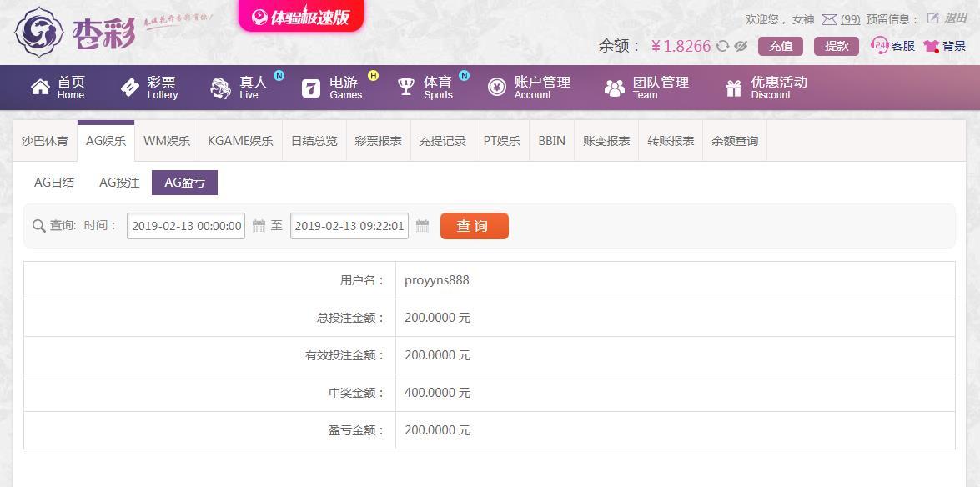Select AG投注 sub-tab
Image resolution: width=980 pixels, height=487 pixels.
[119, 183]
